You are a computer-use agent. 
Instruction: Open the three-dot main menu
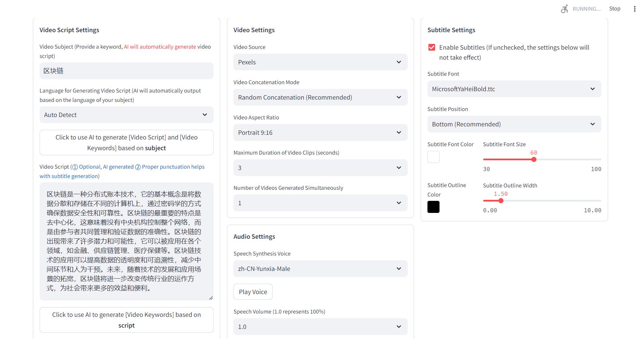634,9
